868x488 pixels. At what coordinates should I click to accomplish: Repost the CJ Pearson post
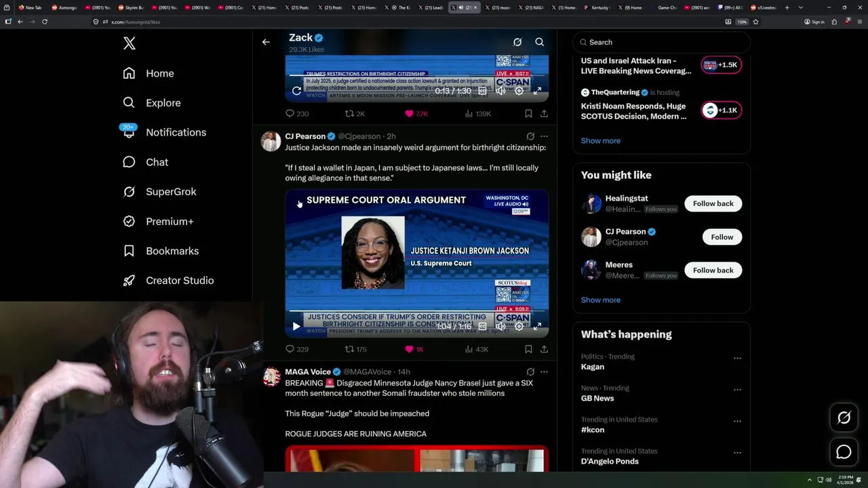[x=355, y=349]
